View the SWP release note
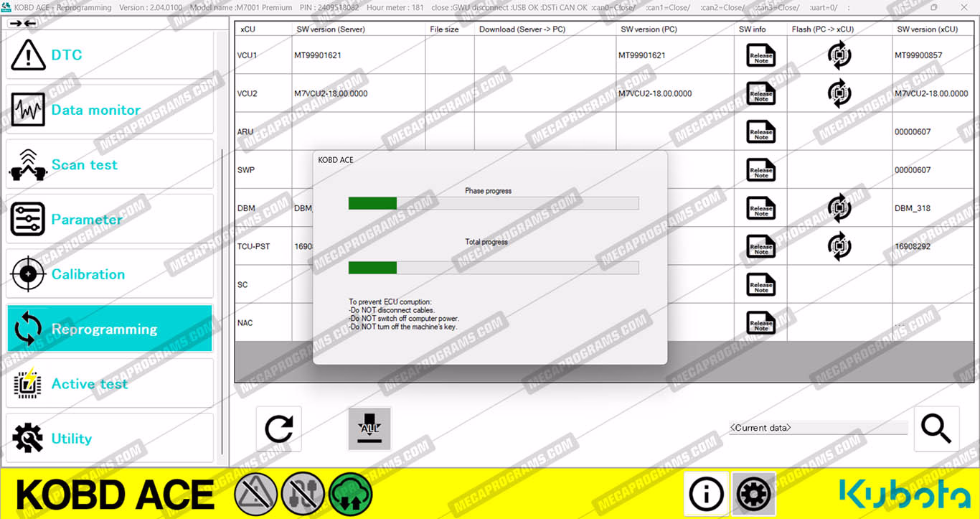980x519 pixels. (760, 170)
